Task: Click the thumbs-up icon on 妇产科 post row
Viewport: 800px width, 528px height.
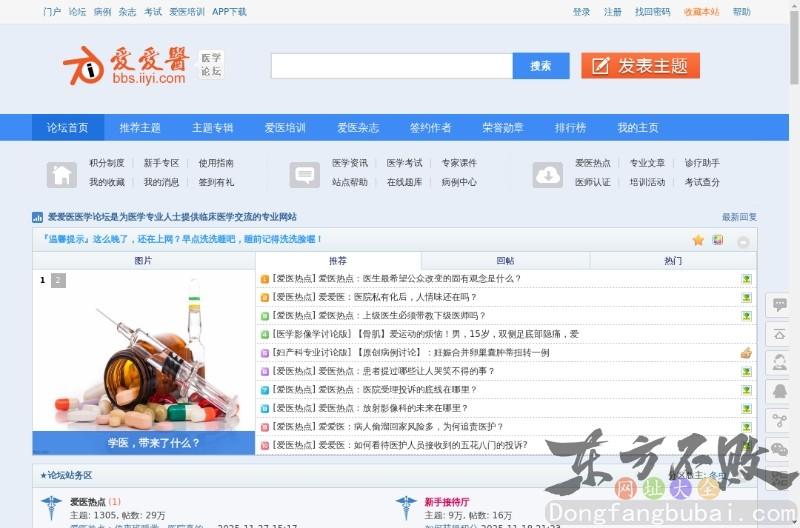Action: point(746,353)
